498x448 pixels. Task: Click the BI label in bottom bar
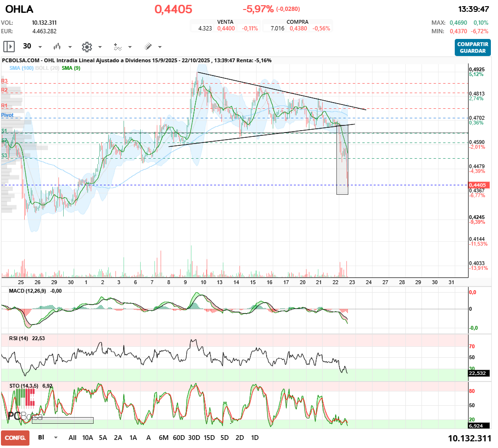pos(41,437)
